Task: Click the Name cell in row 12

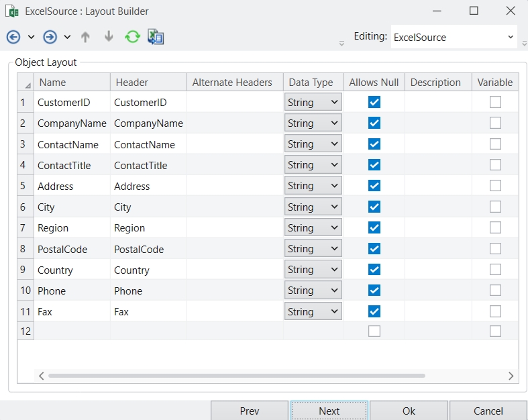Action: 72,331
